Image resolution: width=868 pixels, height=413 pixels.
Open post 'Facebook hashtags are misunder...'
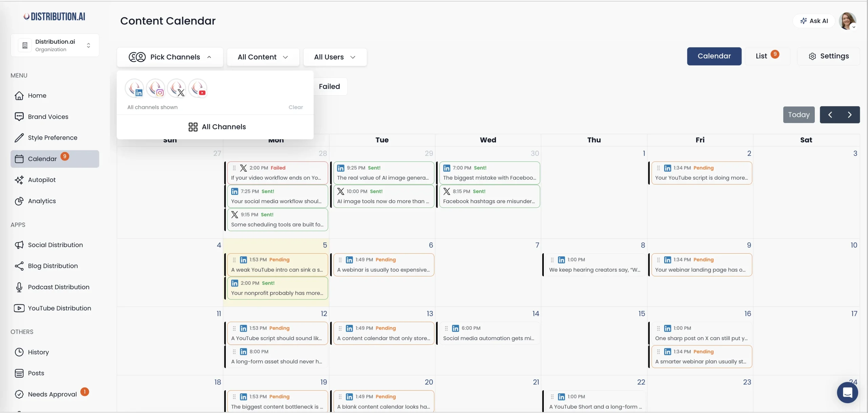(x=490, y=196)
